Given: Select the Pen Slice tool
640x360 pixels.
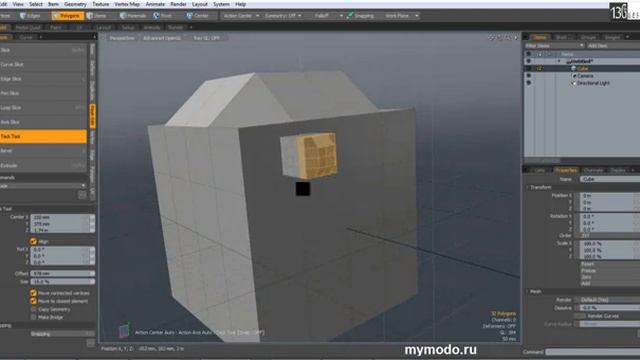Looking at the screenshot, I should pos(43,93).
